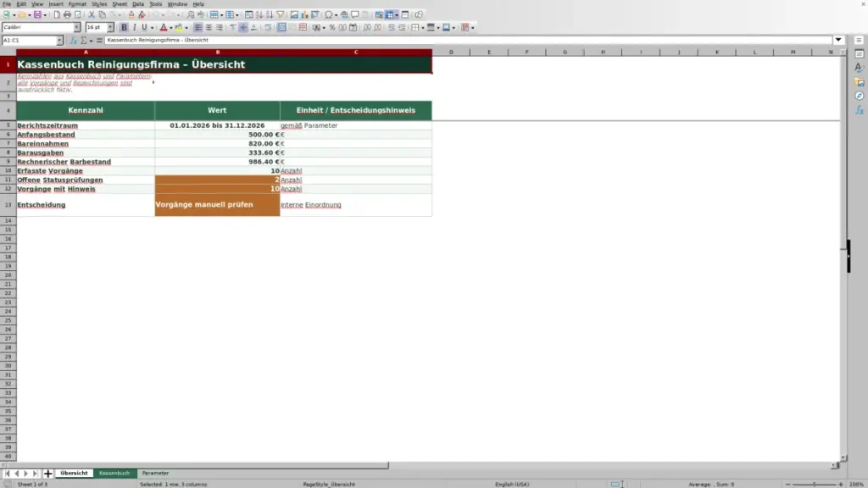Toggle Wrap Text button
The image size is (868, 488).
click(268, 27)
